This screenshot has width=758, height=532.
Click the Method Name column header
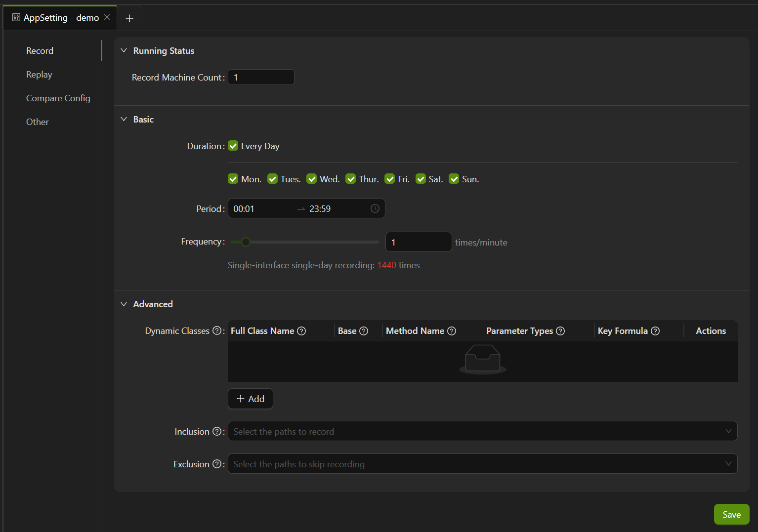(415, 331)
